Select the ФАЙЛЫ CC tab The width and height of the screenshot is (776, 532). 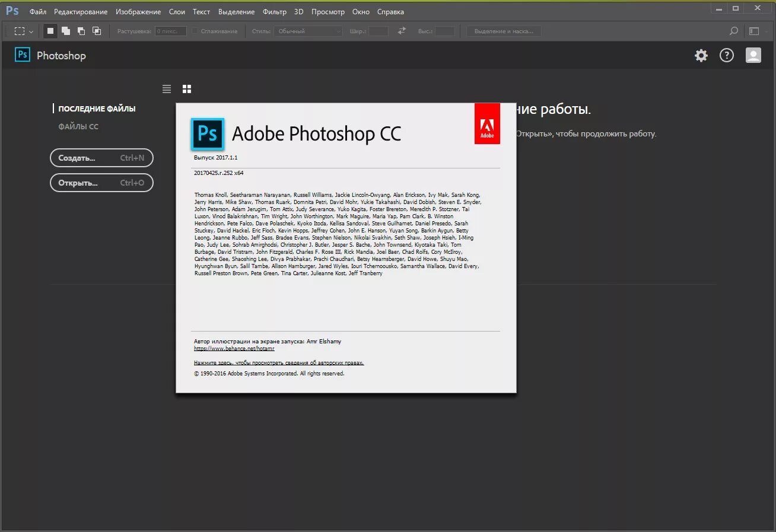pos(78,127)
